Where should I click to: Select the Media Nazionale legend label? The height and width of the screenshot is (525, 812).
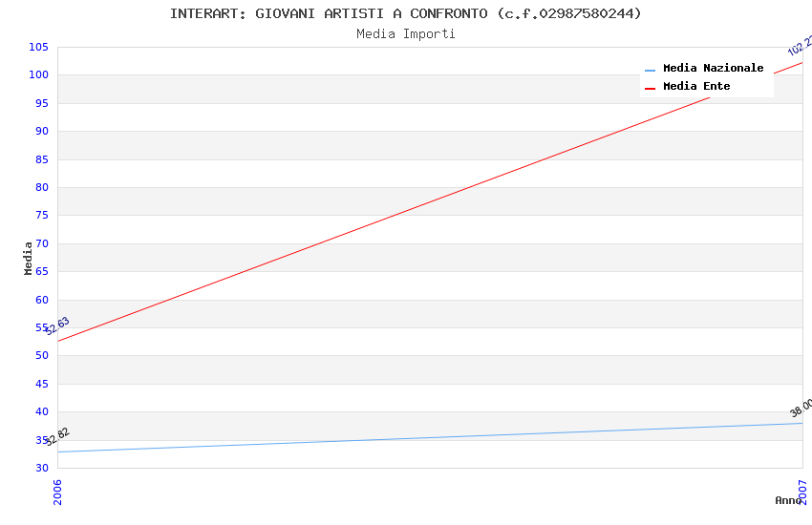pos(713,68)
